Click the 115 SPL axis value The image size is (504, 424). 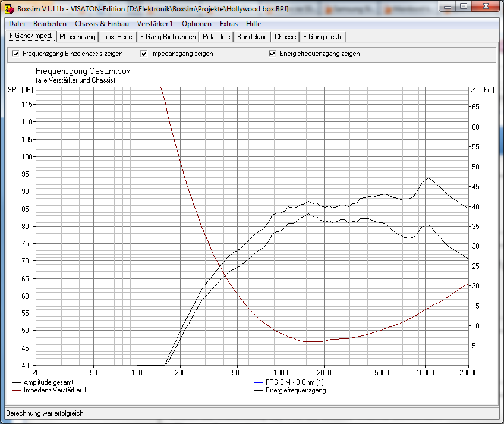[x=27, y=105]
